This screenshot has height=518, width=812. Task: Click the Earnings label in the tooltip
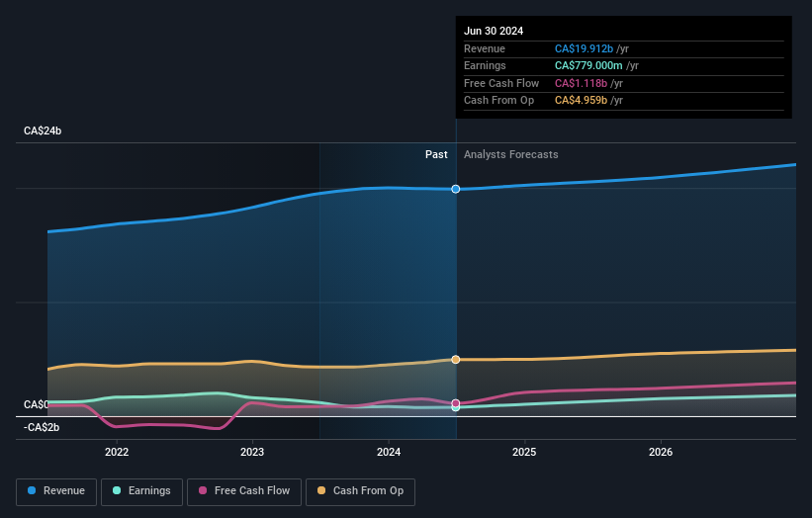click(485, 65)
